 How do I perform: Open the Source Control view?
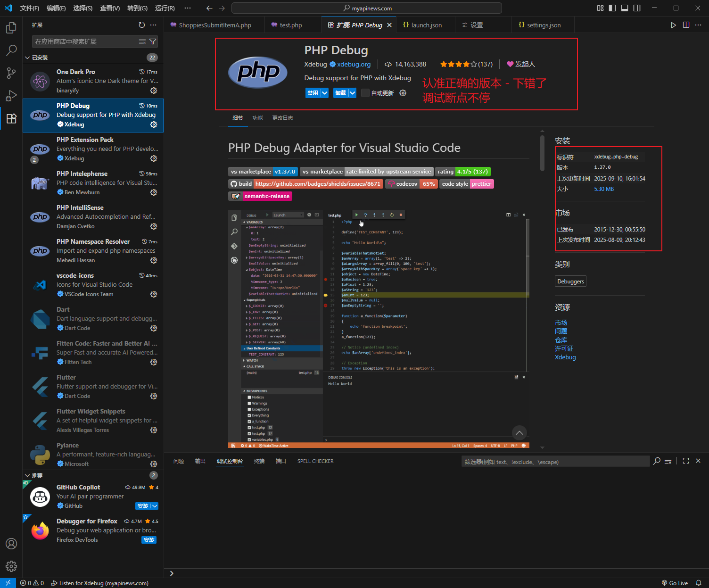pyautogui.click(x=11, y=73)
